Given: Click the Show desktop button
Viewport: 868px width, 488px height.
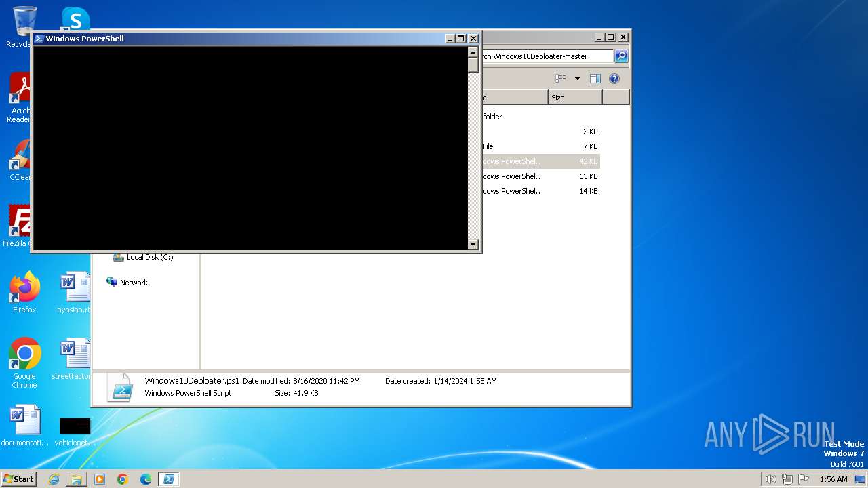Looking at the screenshot, I should click(x=860, y=479).
